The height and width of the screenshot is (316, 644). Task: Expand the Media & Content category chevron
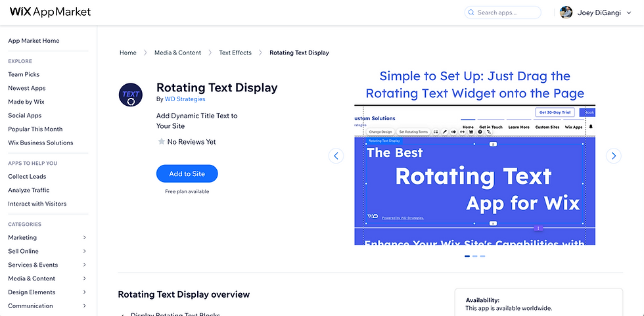84,279
